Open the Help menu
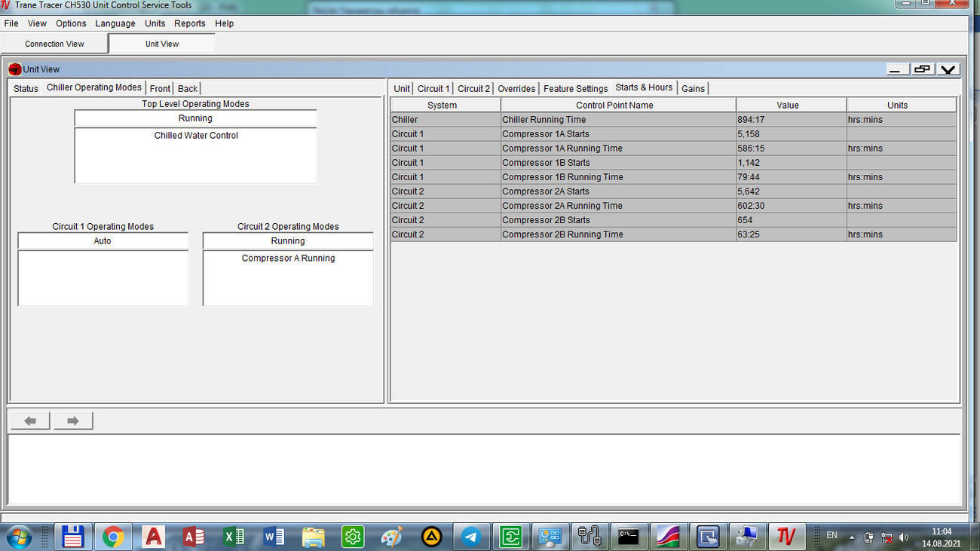The width and height of the screenshot is (980, 551). pyautogui.click(x=225, y=23)
